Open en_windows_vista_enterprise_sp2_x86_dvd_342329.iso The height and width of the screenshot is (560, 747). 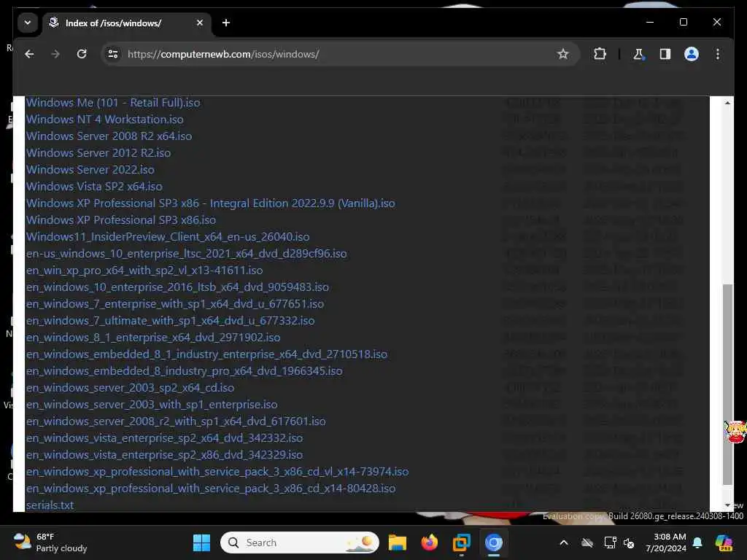click(x=164, y=455)
